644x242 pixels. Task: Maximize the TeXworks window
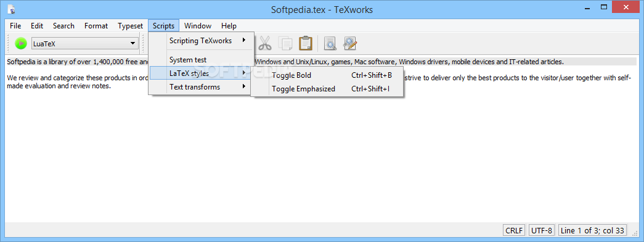pyautogui.click(x=603, y=7)
